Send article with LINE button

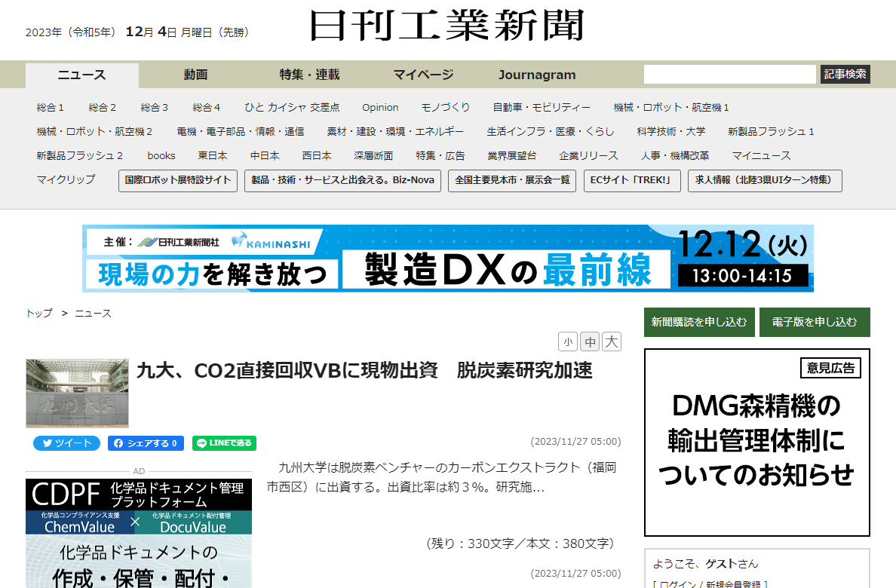click(224, 443)
